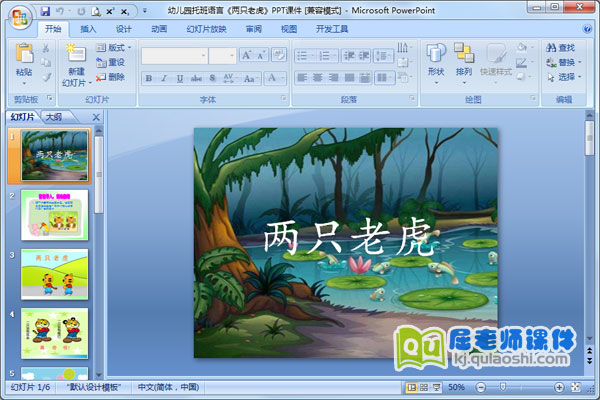The height and width of the screenshot is (400, 600).
Task: Create a new slide with 新建幻灯片 icon
Action: 76,53
